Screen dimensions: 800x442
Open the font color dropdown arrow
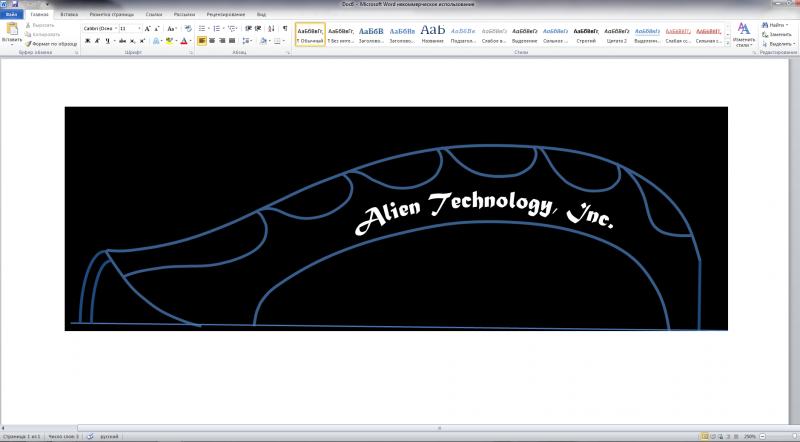tap(190, 41)
